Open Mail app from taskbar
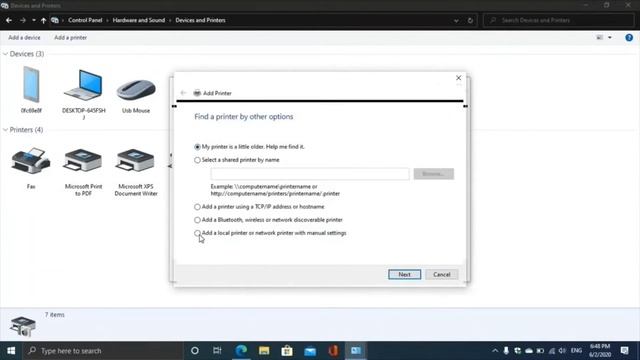The image size is (640, 360). tap(310, 351)
